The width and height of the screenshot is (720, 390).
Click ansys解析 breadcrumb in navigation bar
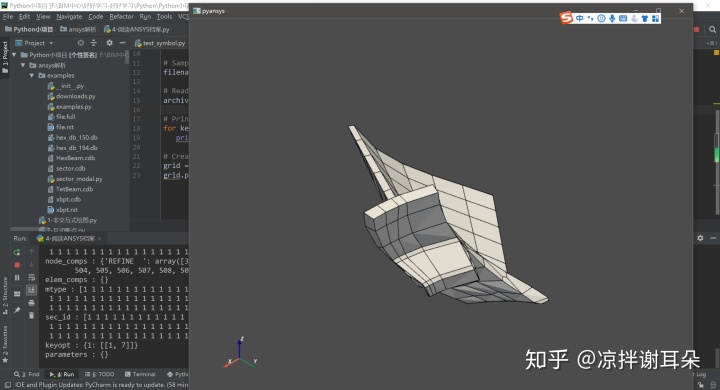point(78,29)
